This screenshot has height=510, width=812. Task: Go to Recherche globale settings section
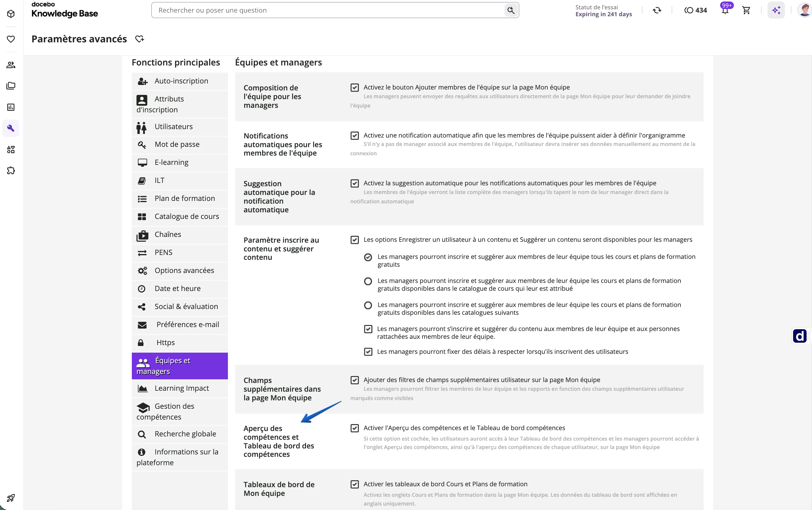click(180, 434)
